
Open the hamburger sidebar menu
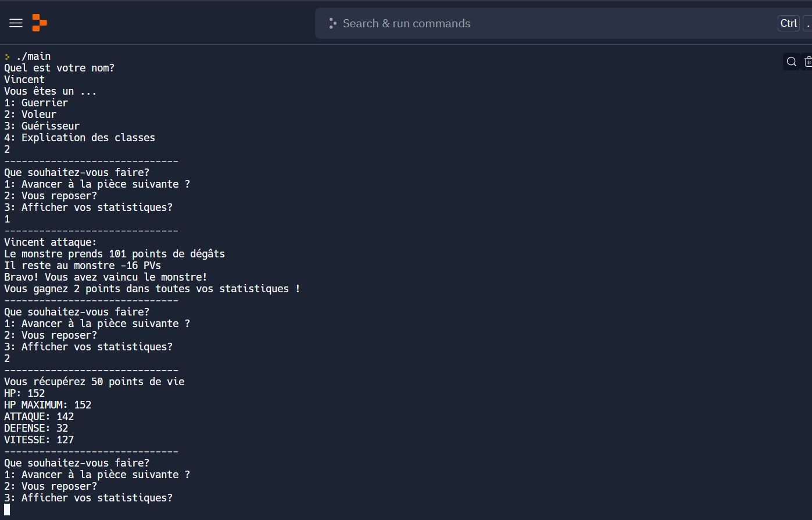[16, 23]
